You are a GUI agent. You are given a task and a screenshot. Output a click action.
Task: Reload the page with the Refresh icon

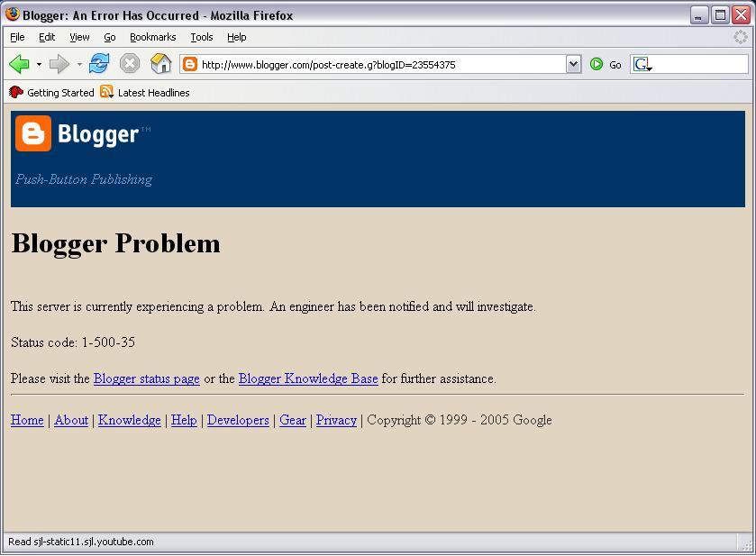pos(99,64)
